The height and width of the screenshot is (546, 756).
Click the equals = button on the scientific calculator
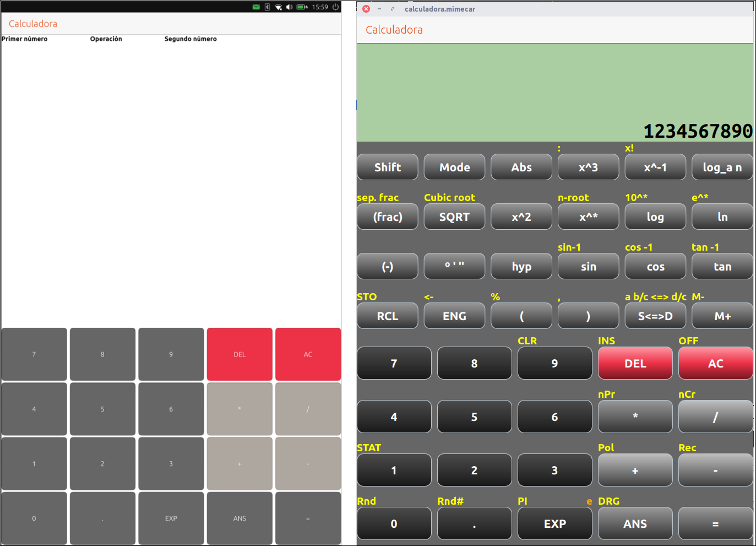click(x=716, y=523)
